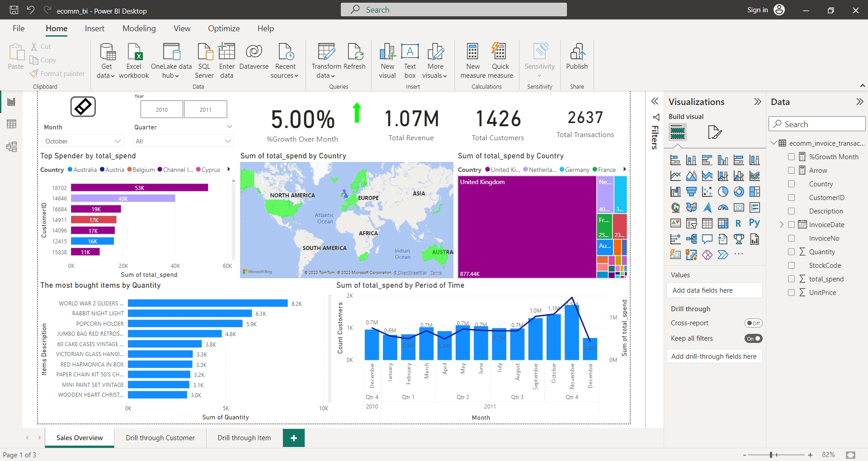868x461 pixels.
Task: Open the Format visual pane icon
Action: tap(715, 132)
